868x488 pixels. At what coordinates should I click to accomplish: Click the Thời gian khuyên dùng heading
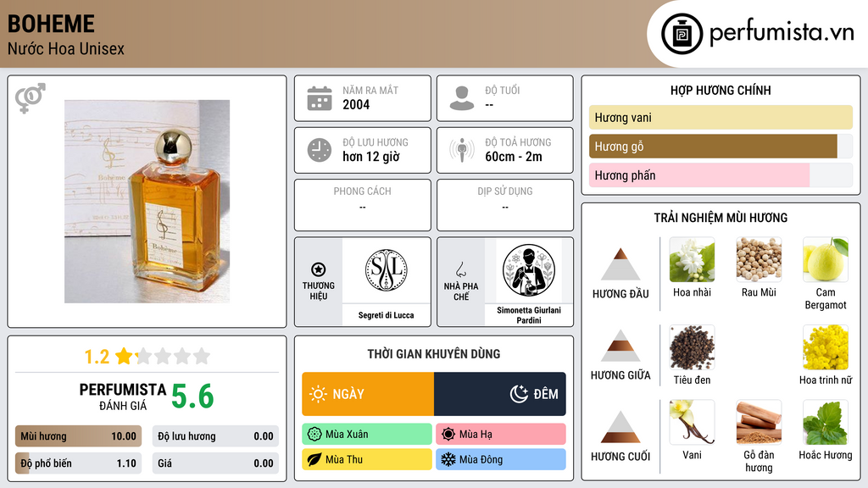pos(434,353)
